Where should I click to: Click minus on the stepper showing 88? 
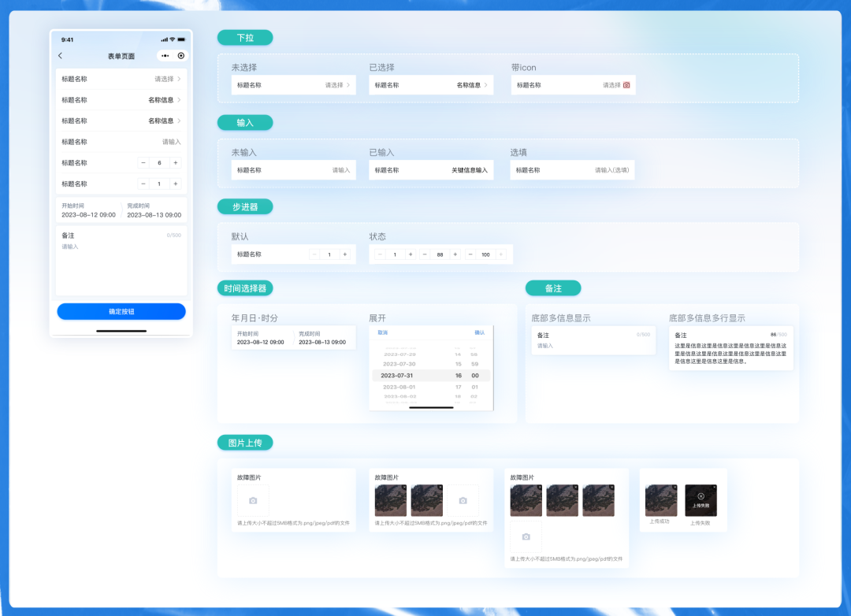425,254
